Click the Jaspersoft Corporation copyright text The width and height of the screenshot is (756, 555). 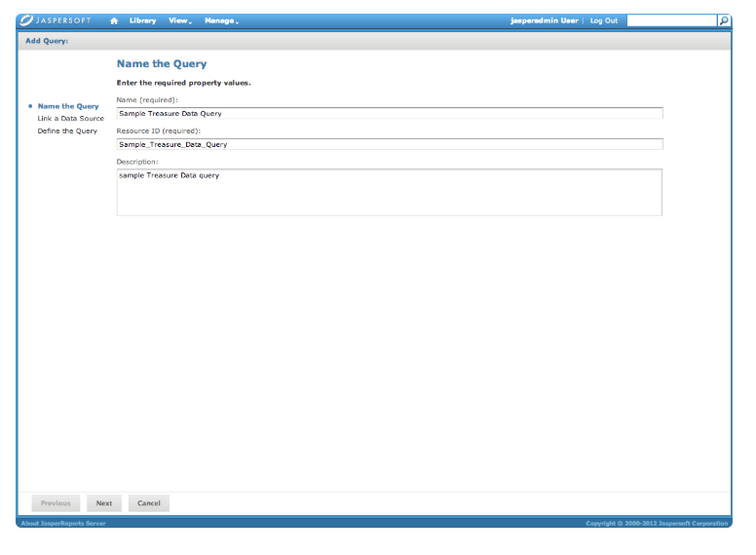(x=657, y=524)
